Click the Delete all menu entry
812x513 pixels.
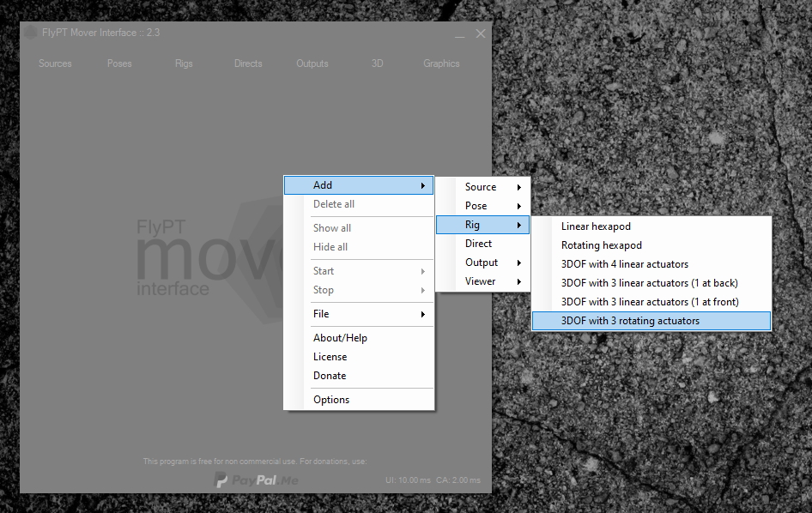(358, 204)
